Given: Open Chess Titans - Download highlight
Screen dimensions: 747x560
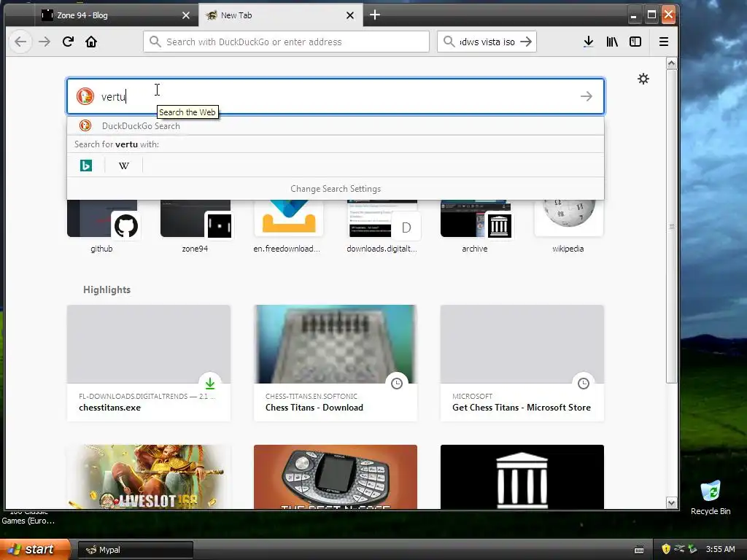Looking at the screenshot, I should tap(336, 363).
